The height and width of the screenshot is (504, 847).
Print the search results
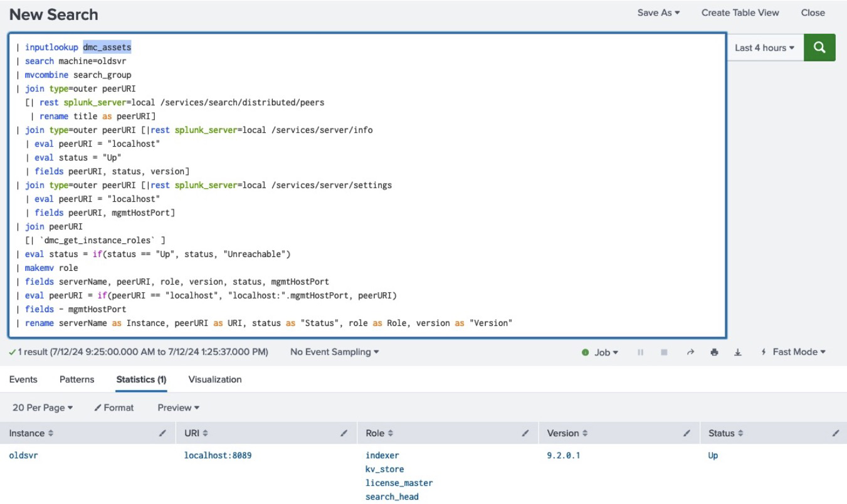714,352
